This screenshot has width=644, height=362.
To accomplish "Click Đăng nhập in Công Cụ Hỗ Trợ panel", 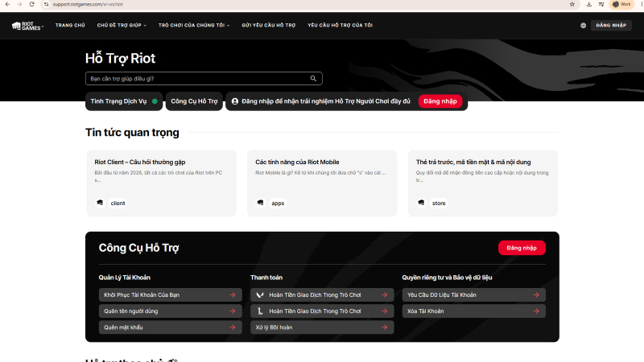I will pos(522,248).
